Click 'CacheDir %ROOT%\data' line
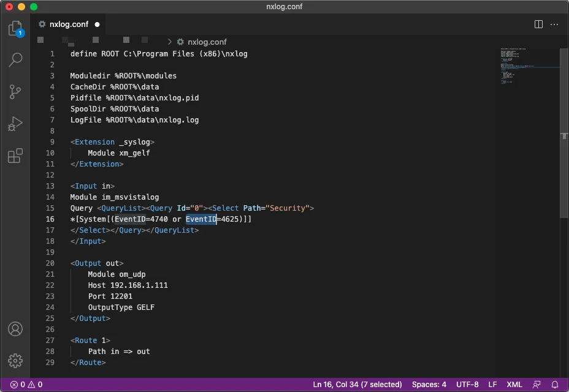This screenshot has height=392, width=569. click(115, 86)
